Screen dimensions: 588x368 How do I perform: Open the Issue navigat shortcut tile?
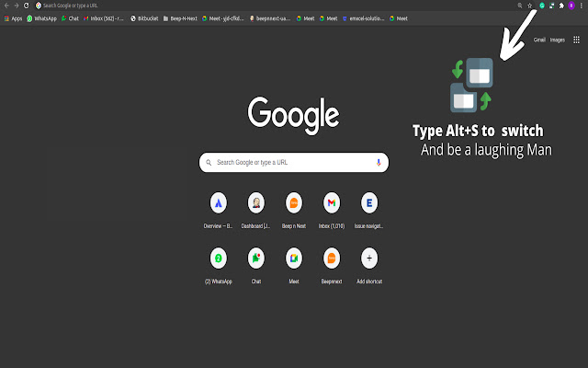[x=369, y=211]
